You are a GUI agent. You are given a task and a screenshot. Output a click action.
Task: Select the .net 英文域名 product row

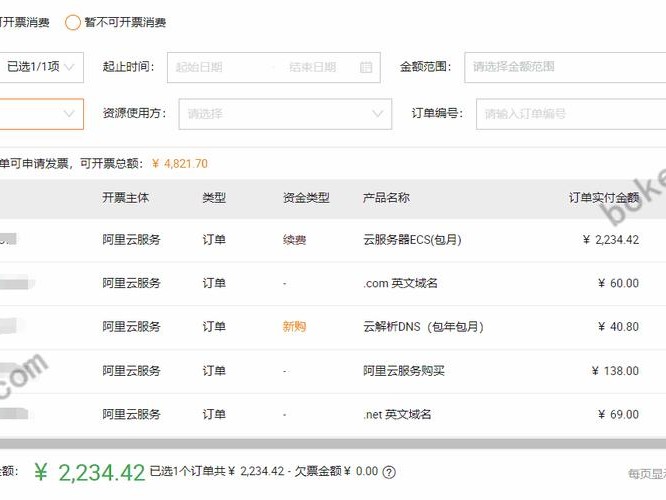coord(333,414)
